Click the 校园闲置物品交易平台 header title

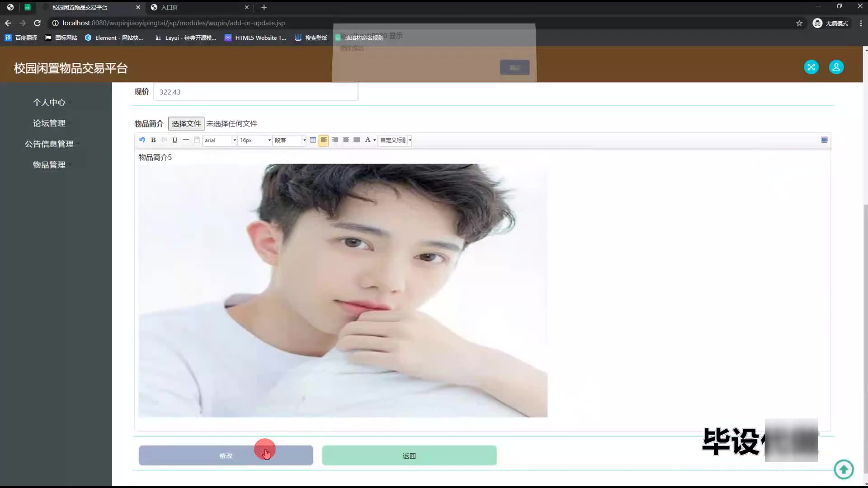point(71,68)
